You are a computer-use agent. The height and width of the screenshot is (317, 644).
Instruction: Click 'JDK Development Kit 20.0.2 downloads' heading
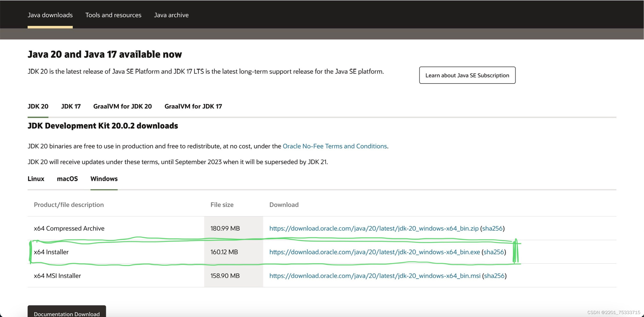pos(103,126)
